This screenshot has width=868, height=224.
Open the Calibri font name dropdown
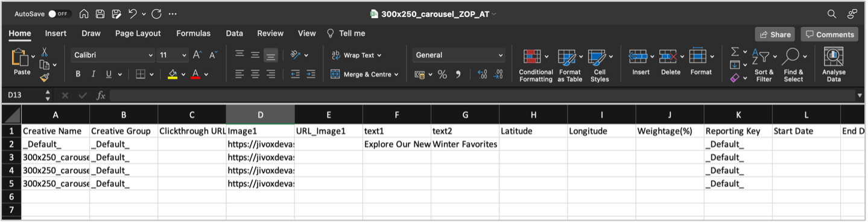coord(113,55)
